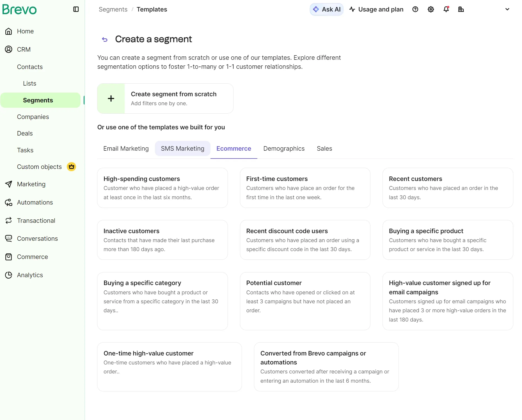Select One-time high-value customer template
Screen dimensions: 522x420
tap(170, 367)
